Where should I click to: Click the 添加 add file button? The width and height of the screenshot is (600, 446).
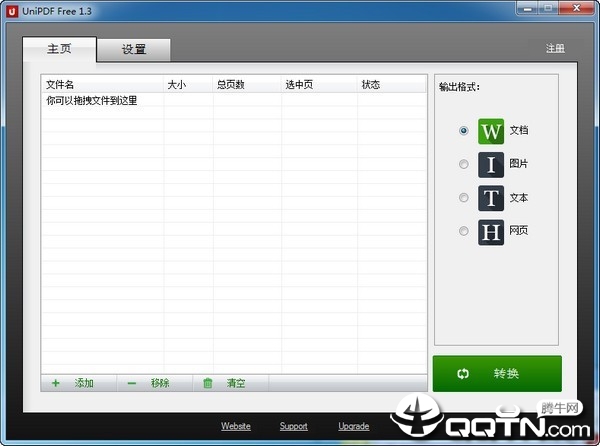pos(78,383)
